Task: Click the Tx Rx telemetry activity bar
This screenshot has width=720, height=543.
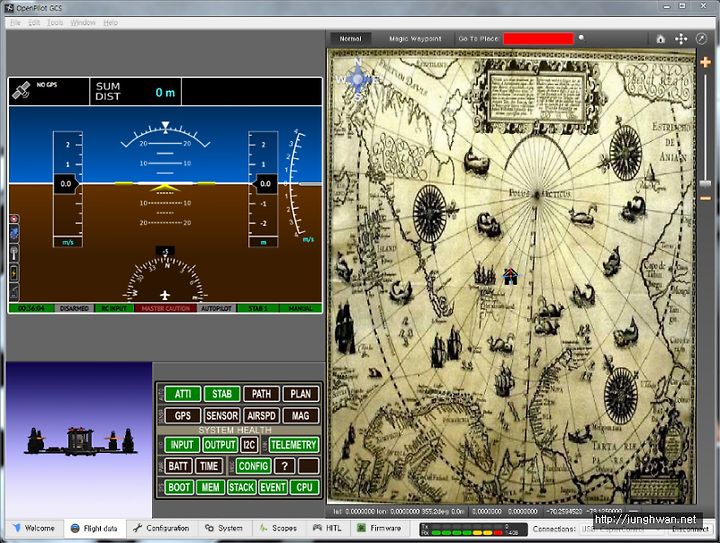Action: [x=473, y=529]
